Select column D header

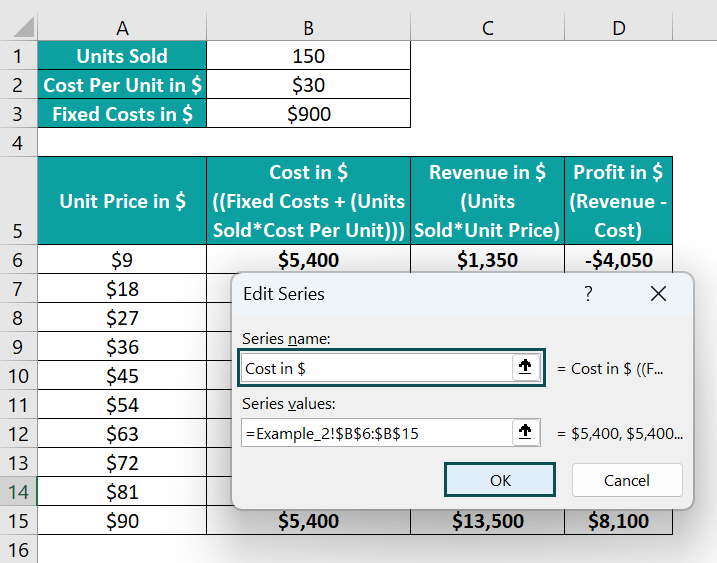pyautogui.click(x=619, y=28)
